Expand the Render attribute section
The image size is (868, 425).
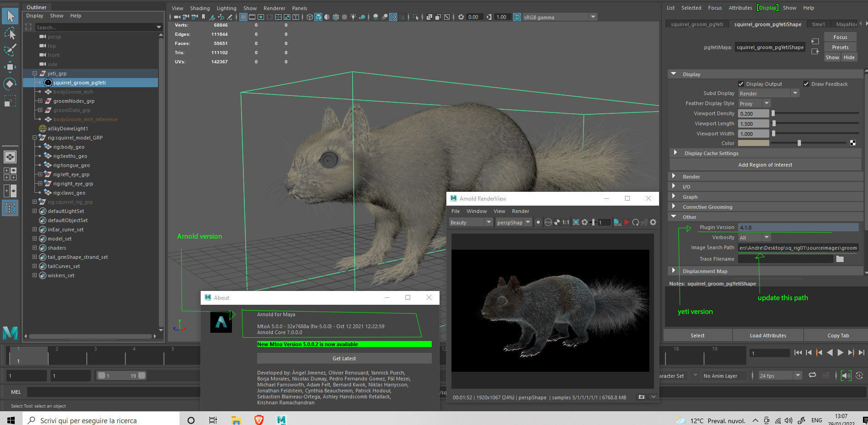point(674,176)
